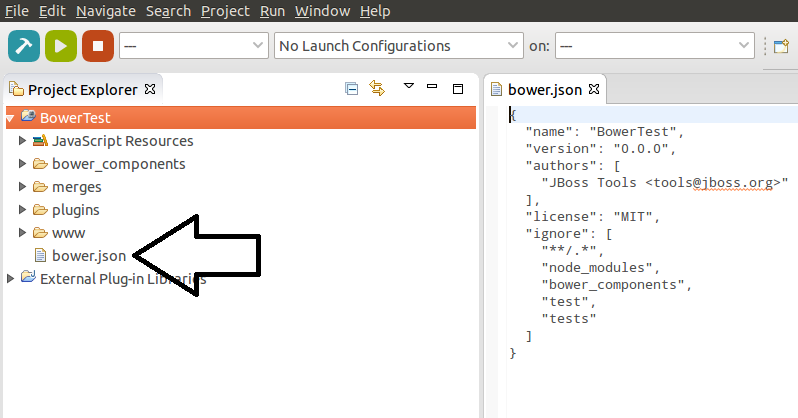Click the Build hammer icon
This screenshot has height=418, width=798.
click(x=24, y=45)
